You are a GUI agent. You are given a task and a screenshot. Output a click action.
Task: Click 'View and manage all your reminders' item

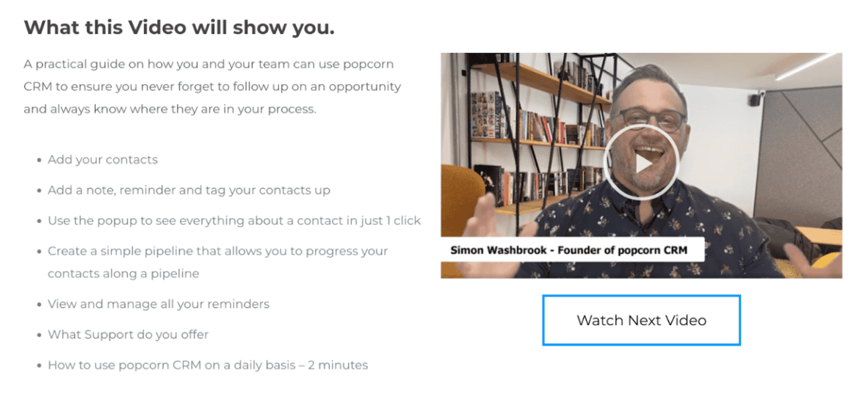pyautogui.click(x=159, y=304)
